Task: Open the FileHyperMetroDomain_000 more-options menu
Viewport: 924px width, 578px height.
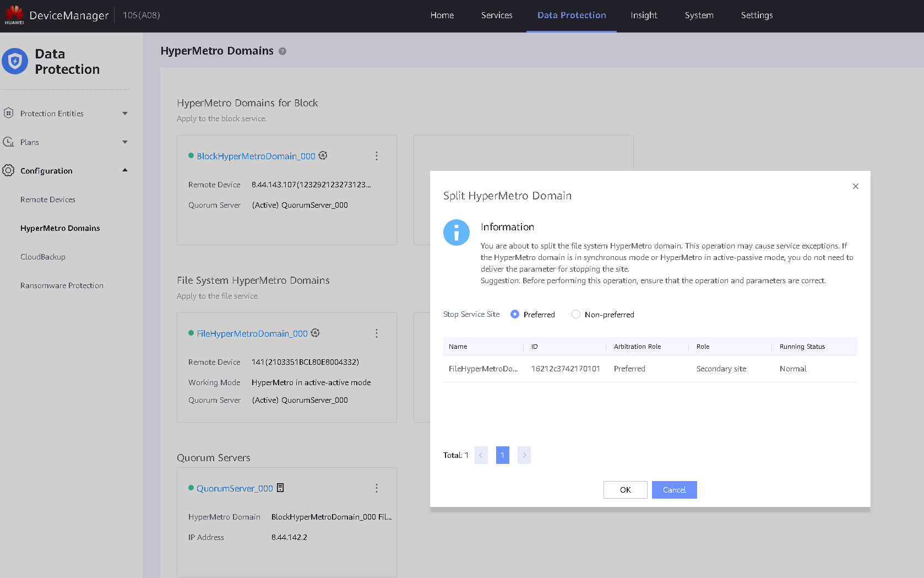Action: pyautogui.click(x=377, y=333)
